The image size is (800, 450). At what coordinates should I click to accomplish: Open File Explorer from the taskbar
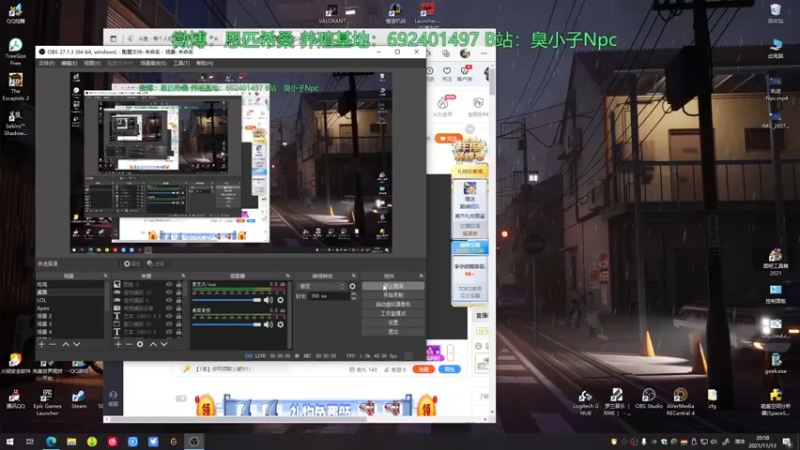click(71, 441)
